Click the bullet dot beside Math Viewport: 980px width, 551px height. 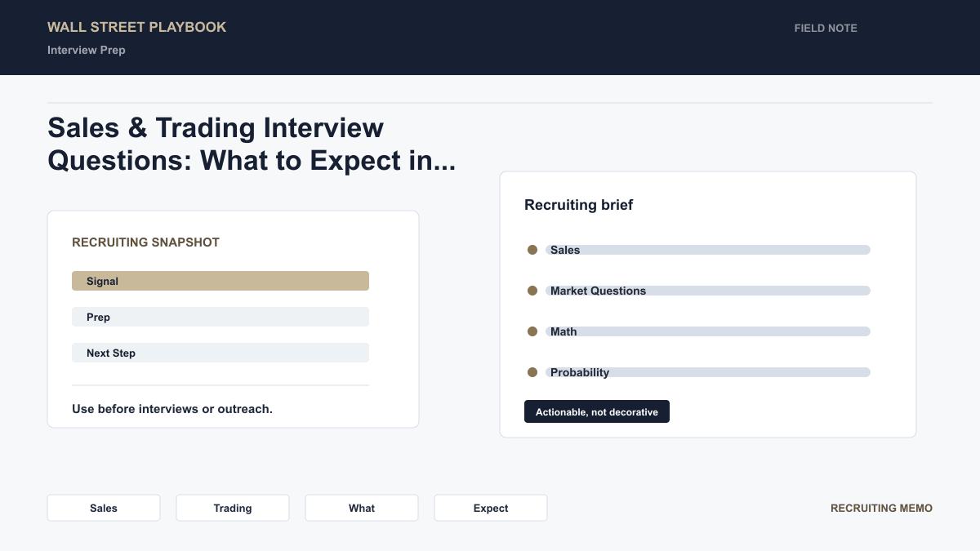pyautogui.click(x=532, y=331)
